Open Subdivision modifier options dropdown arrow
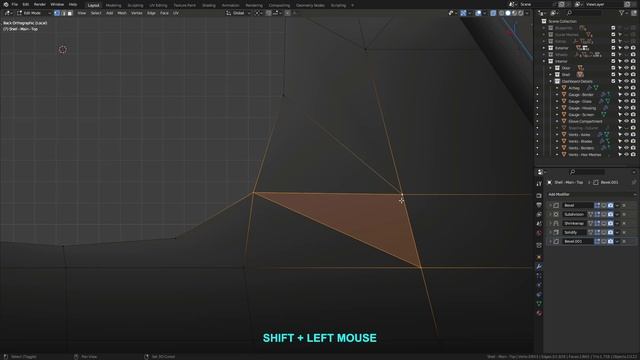The image size is (640, 360). point(617,214)
